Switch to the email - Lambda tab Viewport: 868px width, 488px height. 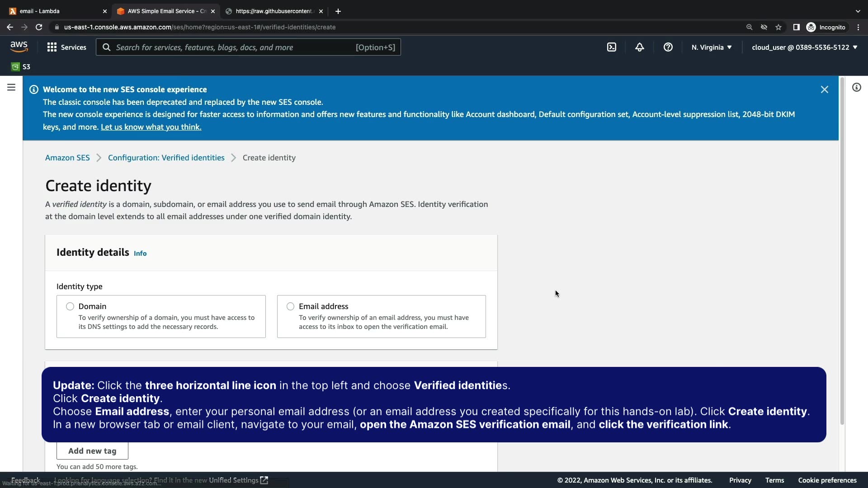pos(54,11)
